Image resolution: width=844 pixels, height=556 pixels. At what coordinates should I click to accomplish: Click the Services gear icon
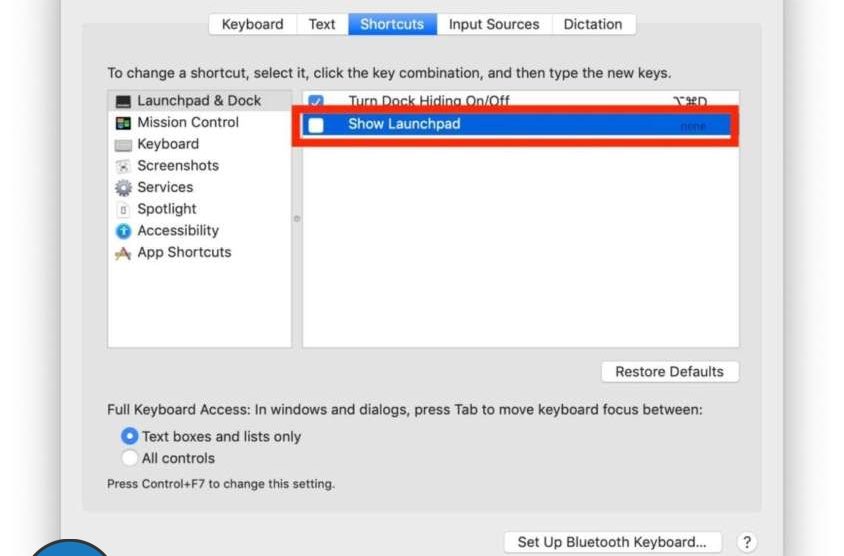(x=123, y=188)
